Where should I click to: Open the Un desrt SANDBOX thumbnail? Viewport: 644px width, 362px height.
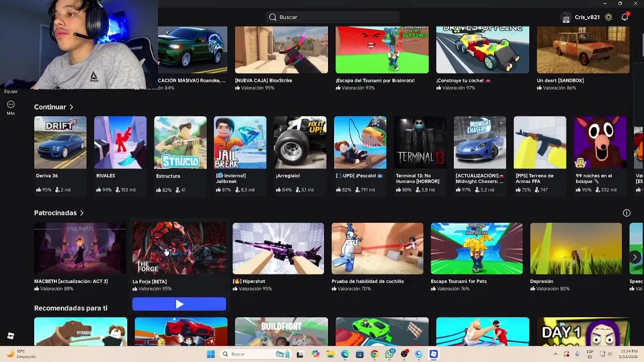coord(583,50)
